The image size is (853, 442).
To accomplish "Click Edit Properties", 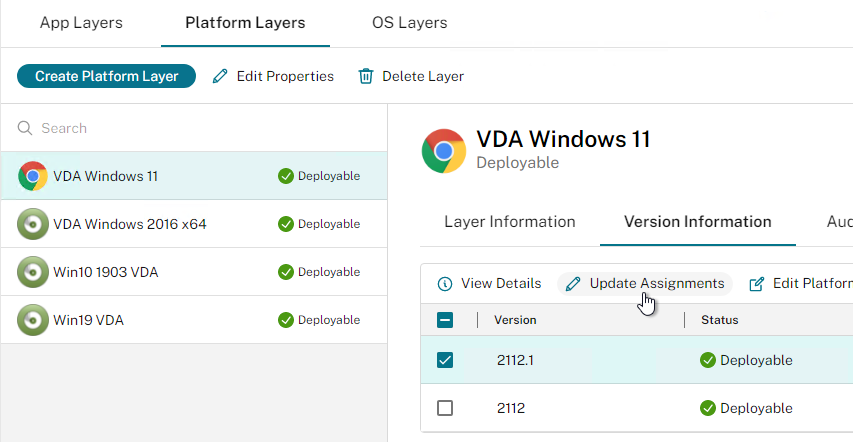I will (273, 76).
